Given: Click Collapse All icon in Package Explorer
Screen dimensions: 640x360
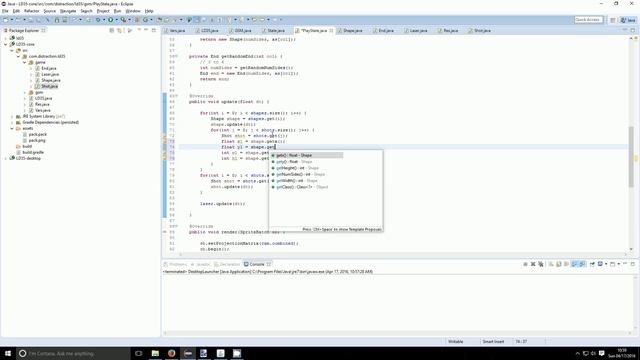Looking at the screenshot, I should (x=112, y=30).
